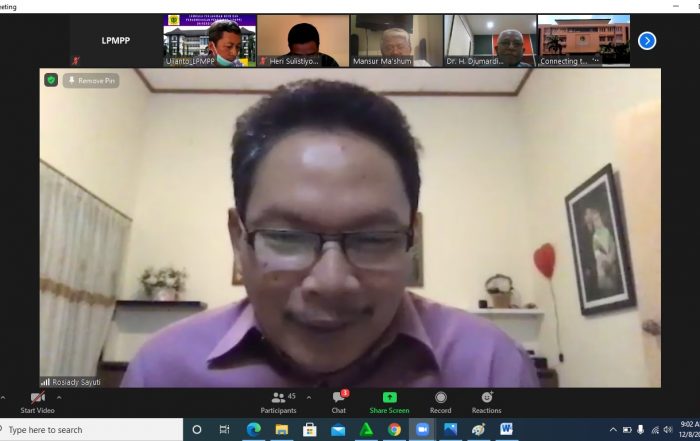This screenshot has height=441, width=700.
Task: Click the Rosiady Sayuti name label
Action: coord(76,382)
